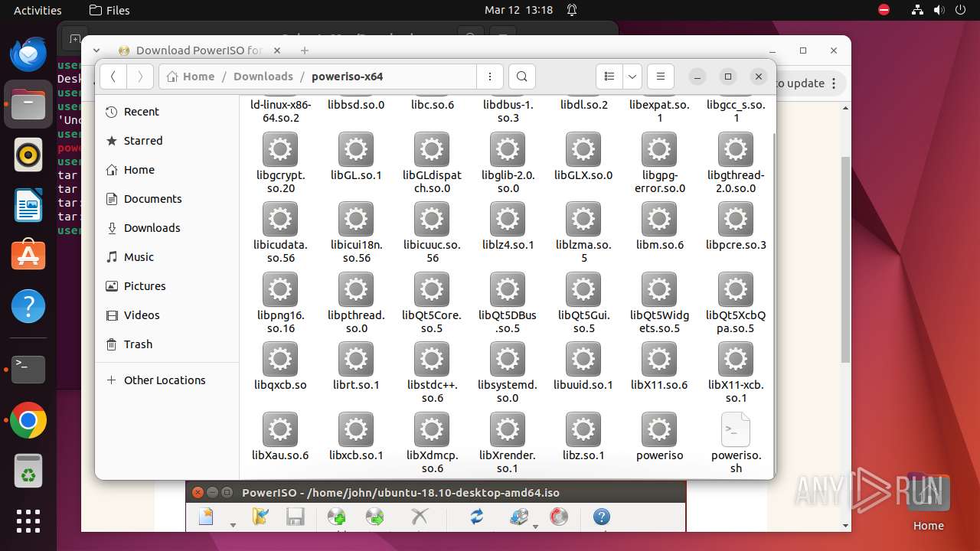Screen dimensions: 980x551
Task: Select the libpcre.so.3 file icon
Action: (736, 219)
